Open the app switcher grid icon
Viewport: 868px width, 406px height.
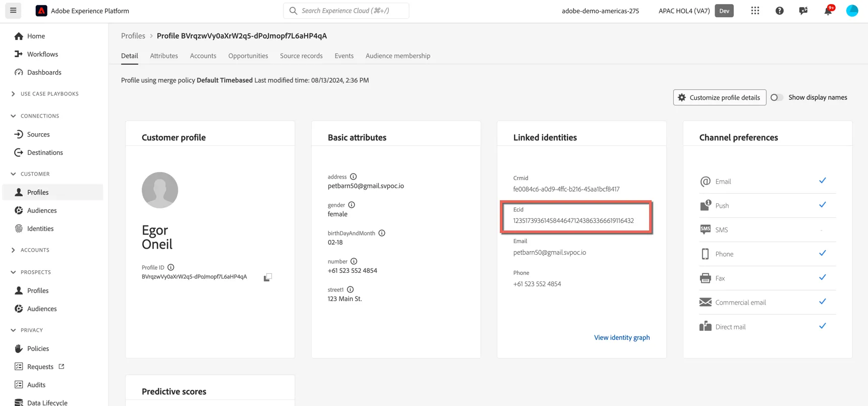(755, 11)
